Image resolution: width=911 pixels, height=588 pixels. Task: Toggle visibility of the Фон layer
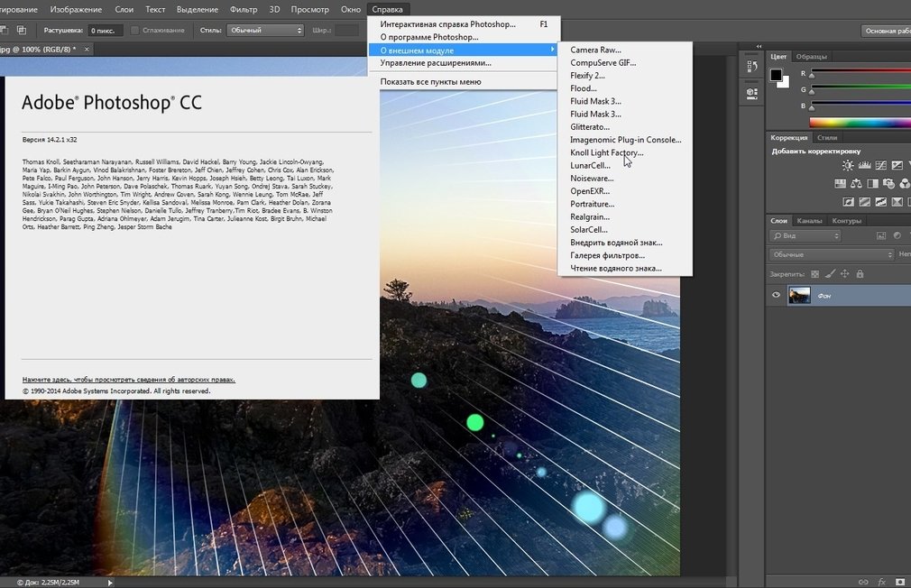click(776, 295)
